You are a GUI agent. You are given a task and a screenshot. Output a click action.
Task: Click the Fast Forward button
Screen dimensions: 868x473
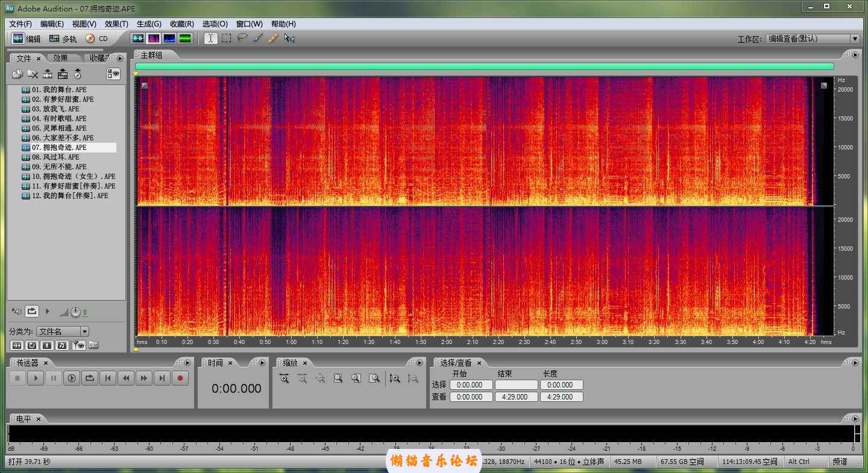pos(143,378)
